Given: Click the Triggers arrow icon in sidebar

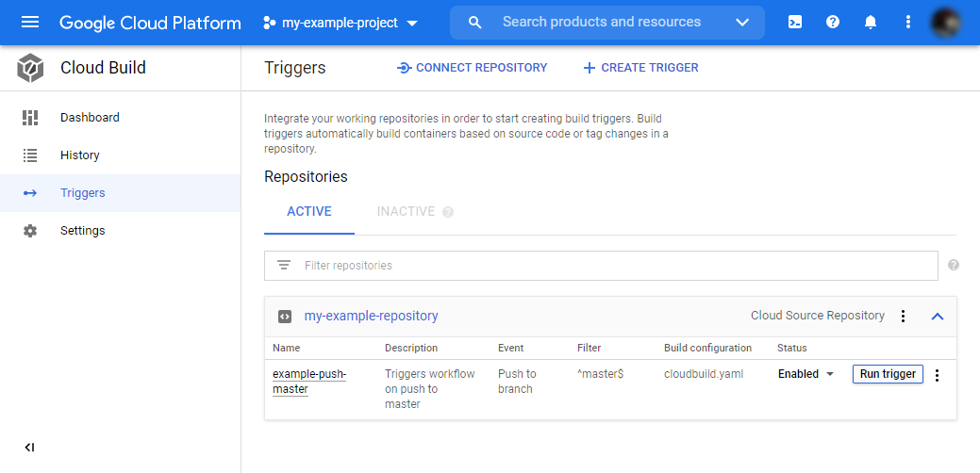Looking at the screenshot, I should click(30, 193).
